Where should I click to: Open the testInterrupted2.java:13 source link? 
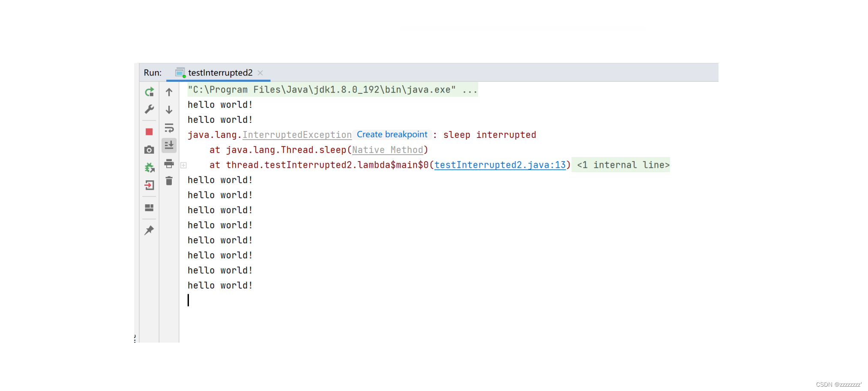[500, 165]
